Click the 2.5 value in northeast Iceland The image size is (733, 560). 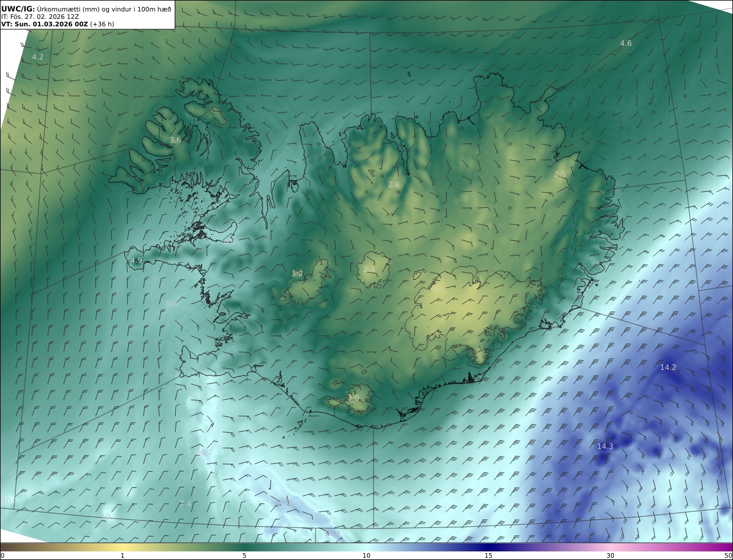(560, 175)
